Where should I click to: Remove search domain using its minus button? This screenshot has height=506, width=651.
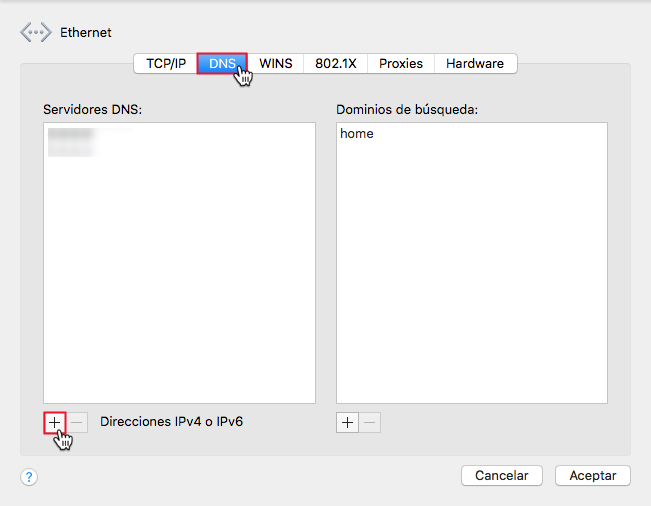370,423
